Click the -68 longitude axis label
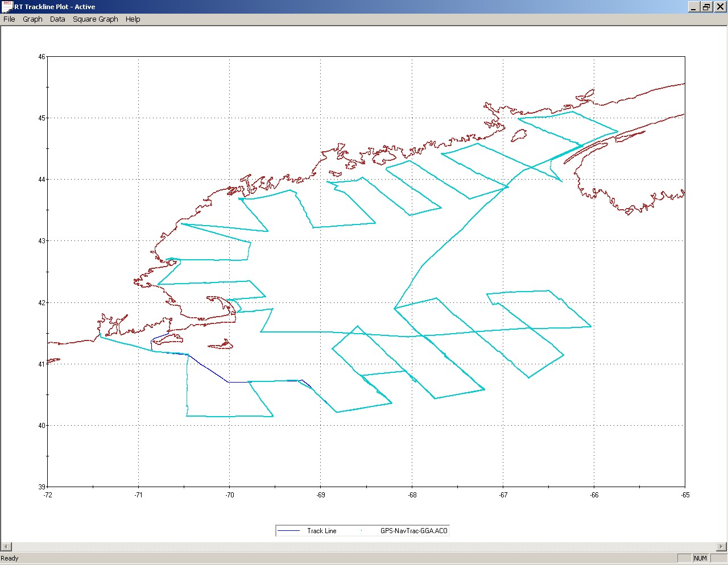 tap(412, 495)
